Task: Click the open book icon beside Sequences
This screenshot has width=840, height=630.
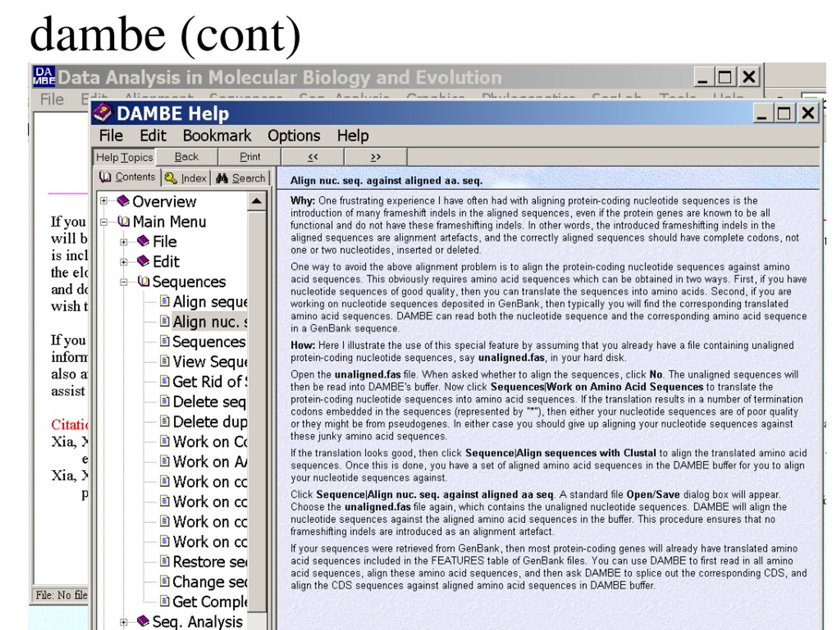Action: pyautogui.click(x=143, y=281)
